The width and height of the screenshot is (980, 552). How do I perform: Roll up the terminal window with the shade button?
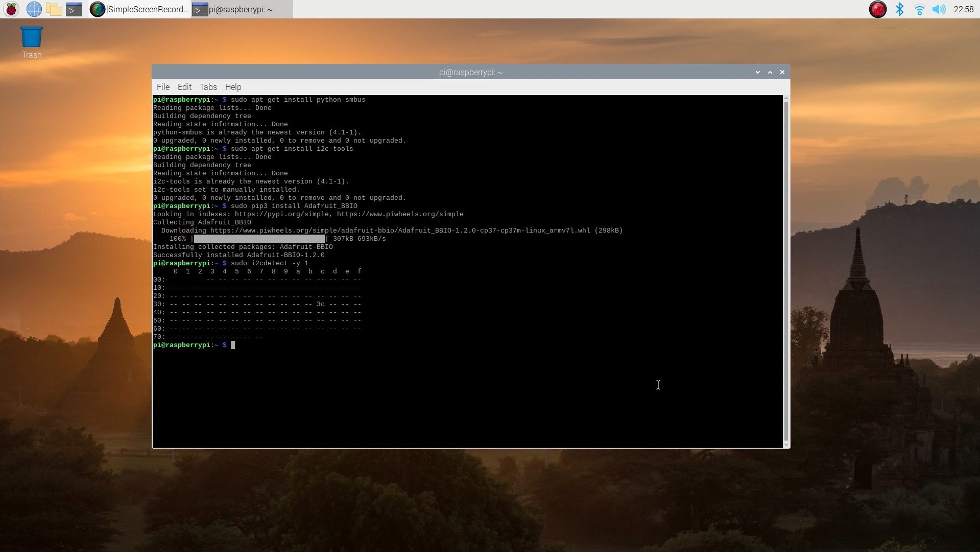point(770,72)
